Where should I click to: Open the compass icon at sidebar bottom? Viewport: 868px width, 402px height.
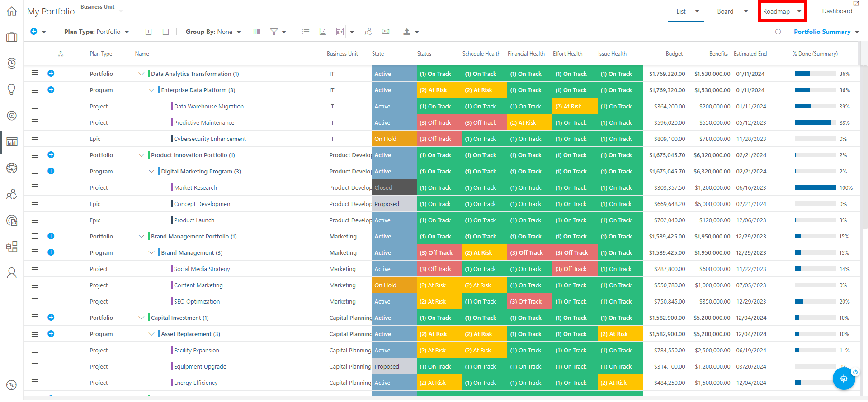coord(12,385)
